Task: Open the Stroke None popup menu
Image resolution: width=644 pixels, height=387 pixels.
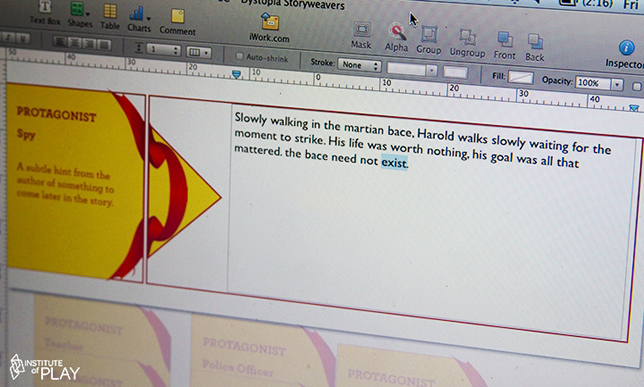Action: pyautogui.click(x=359, y=65)
